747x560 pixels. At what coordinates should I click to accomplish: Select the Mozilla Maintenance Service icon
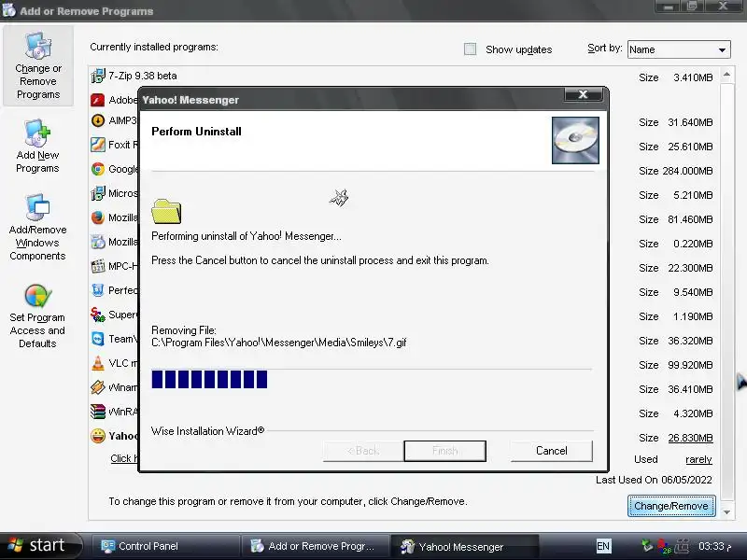tap(98, 242)
